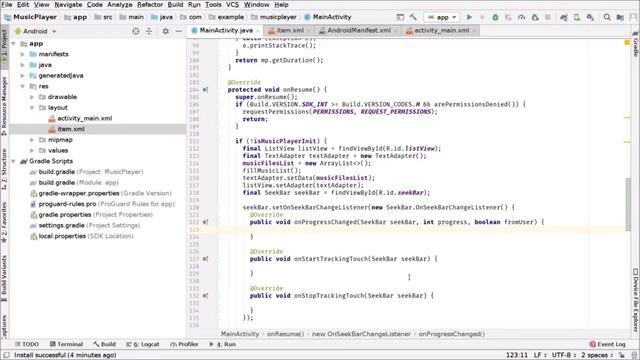Screen dimensions: 640x360
Task: Open Project panel settings gear
Action: click(x=165, y=31)
